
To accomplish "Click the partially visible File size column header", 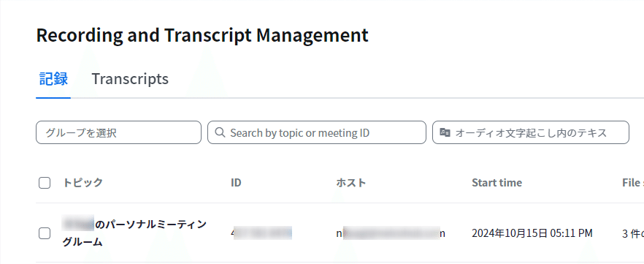I will (633, 183).
